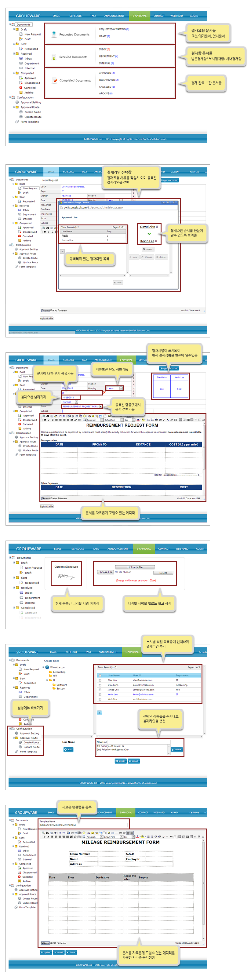Open EMAIL menu on the overview screen

(x=56, y=16)
